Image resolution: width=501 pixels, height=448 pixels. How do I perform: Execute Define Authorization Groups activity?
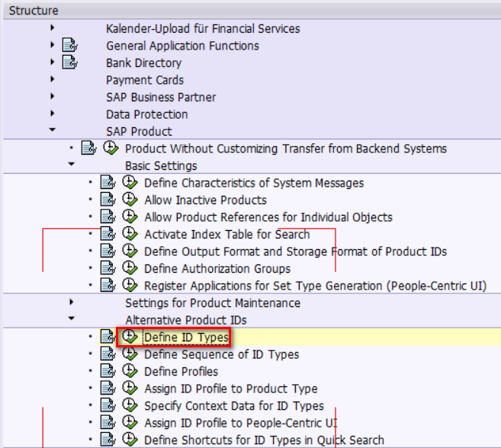pos(130,268)
